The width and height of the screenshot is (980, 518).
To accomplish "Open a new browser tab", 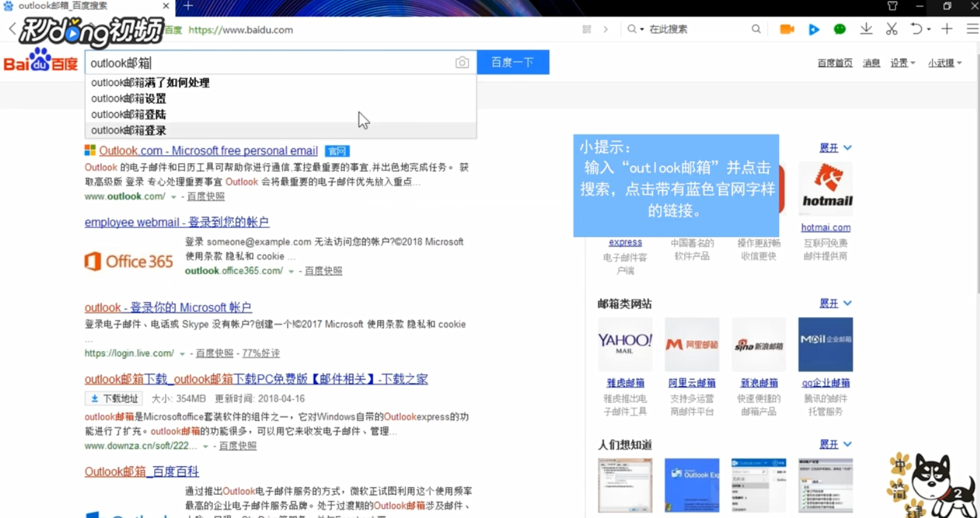I will pyautogui.click(x=185, y=6).
